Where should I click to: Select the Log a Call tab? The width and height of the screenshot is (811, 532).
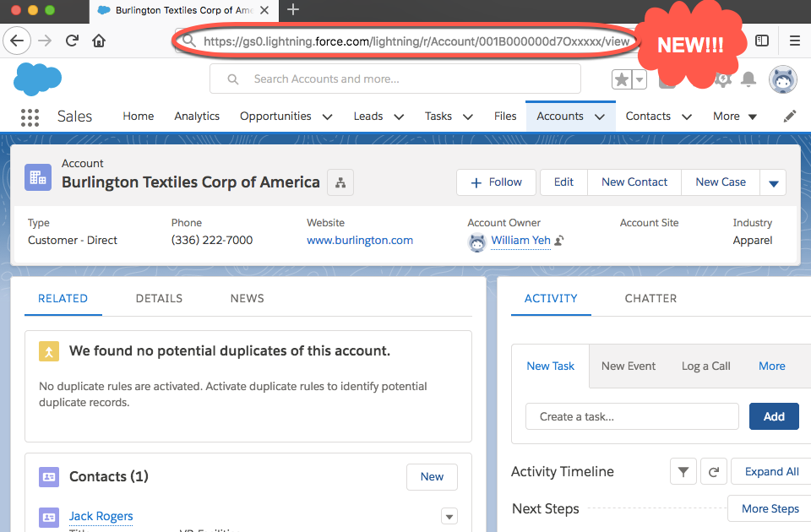[x=705, y=366]
